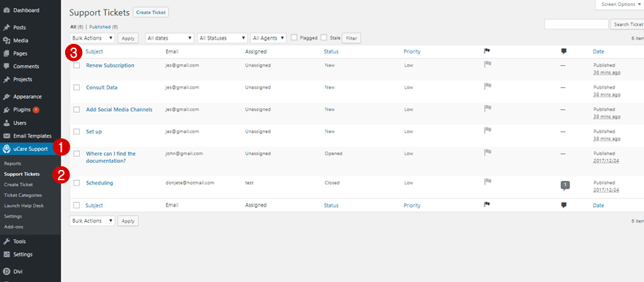
Task: Click the Posts pin icon
Action: coord(6,28)
